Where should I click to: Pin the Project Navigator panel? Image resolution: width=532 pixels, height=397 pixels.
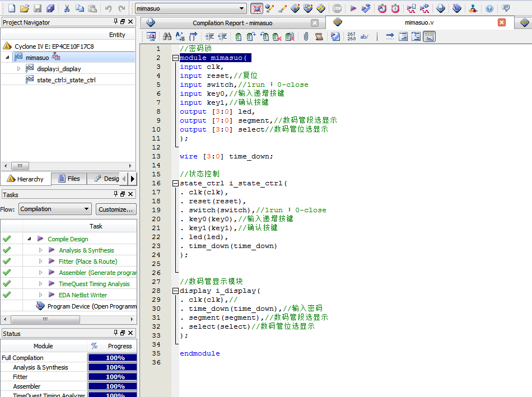click(116, 21)
